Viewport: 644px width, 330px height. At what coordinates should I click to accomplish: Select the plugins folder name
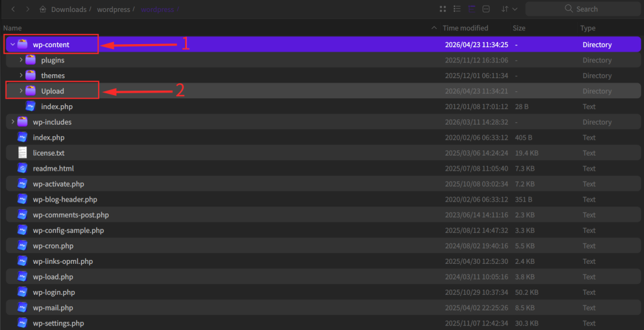coord(53,60)
